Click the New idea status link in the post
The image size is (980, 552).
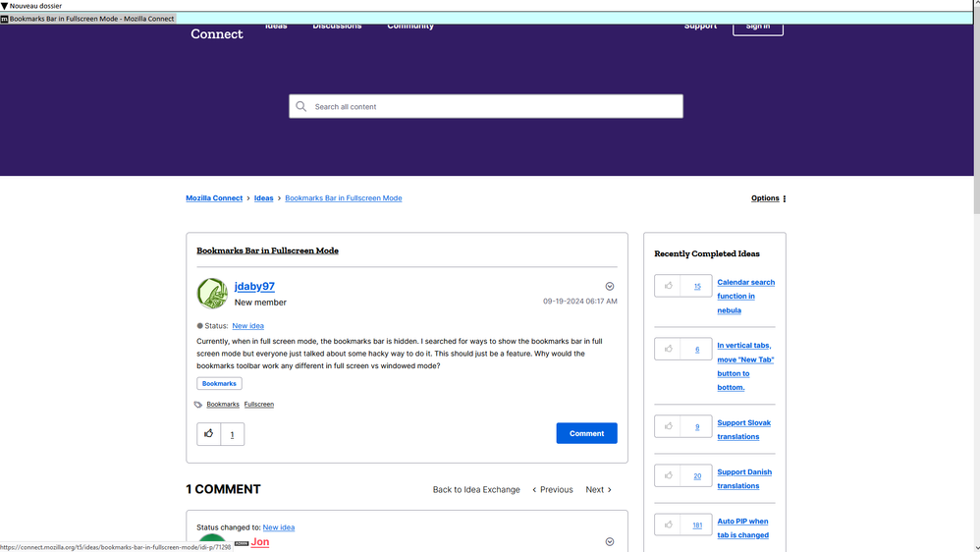(x=247, y=326)
